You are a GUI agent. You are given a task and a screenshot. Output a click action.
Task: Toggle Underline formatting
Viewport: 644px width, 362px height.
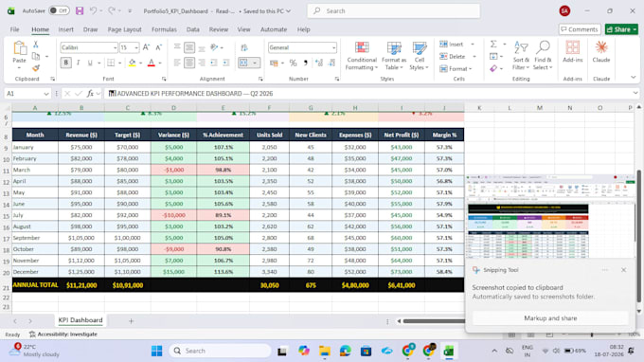90,63
